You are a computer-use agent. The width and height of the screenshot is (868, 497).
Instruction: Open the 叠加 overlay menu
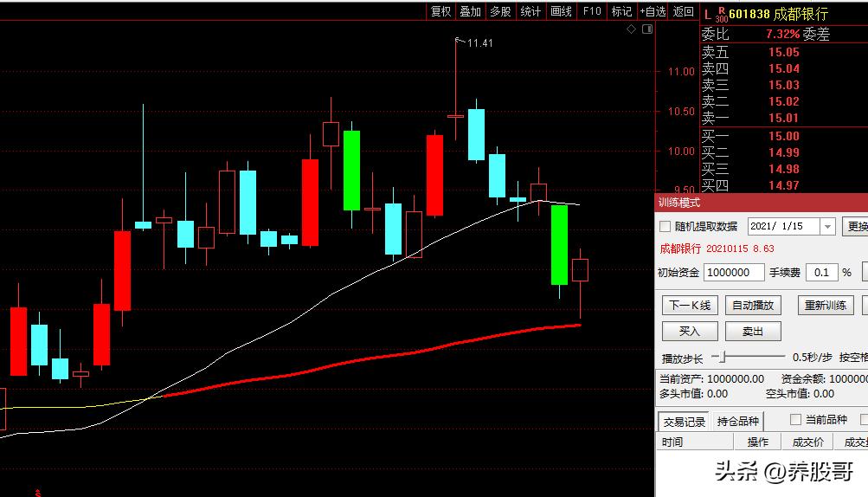point(470,11)
